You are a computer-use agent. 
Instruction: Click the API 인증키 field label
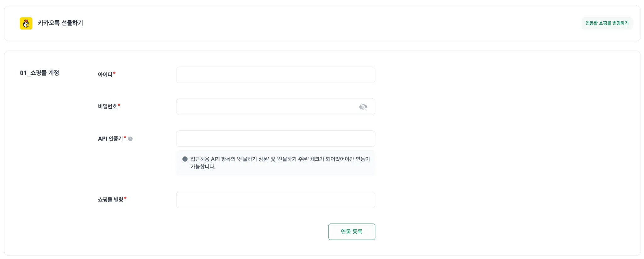(110, 139)
